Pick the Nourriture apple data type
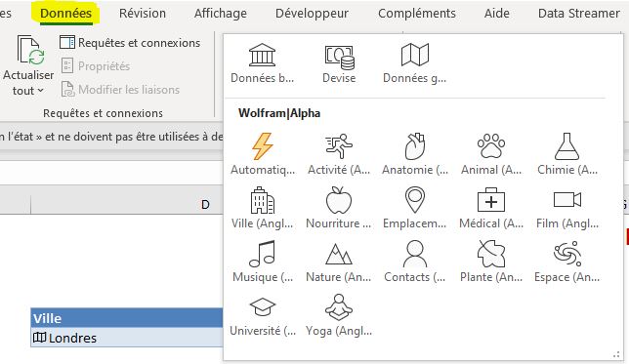The image size is (629, 364). coord(339,208)
